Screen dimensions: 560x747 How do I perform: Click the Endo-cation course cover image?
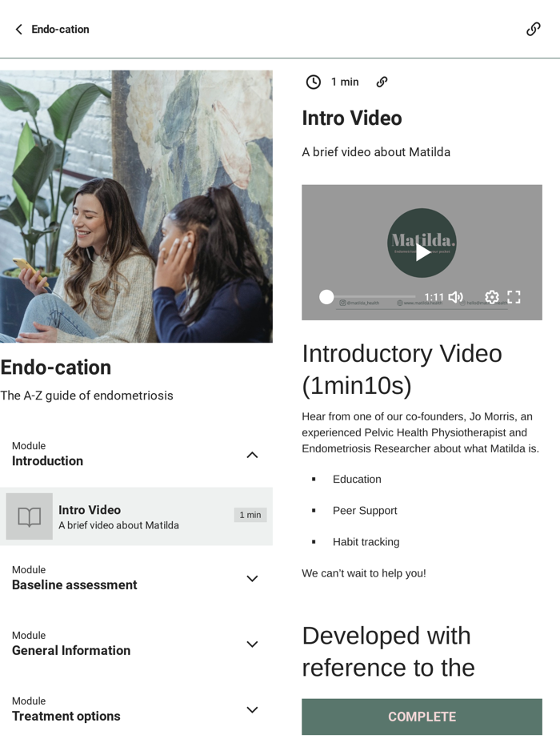coord(136,207)
